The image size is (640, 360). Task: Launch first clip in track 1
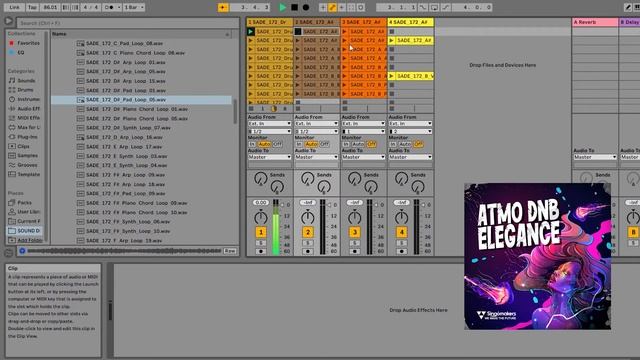tap(251, 31)
